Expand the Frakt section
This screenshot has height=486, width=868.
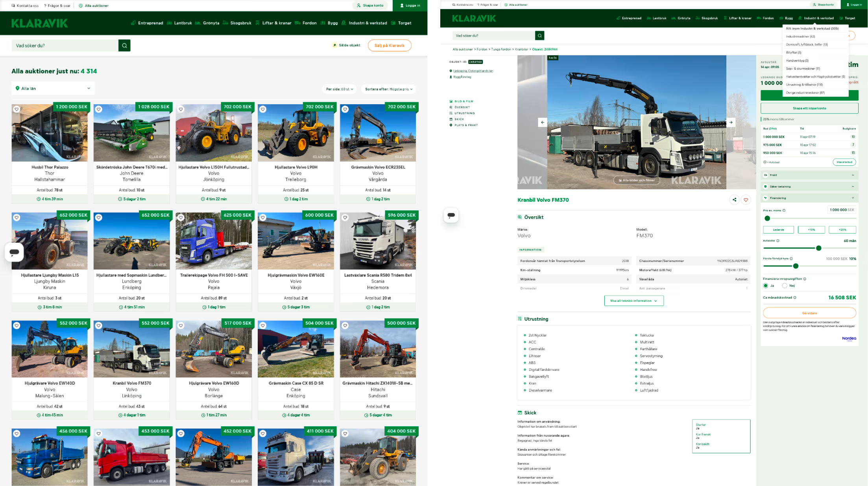tap(809, 175)
